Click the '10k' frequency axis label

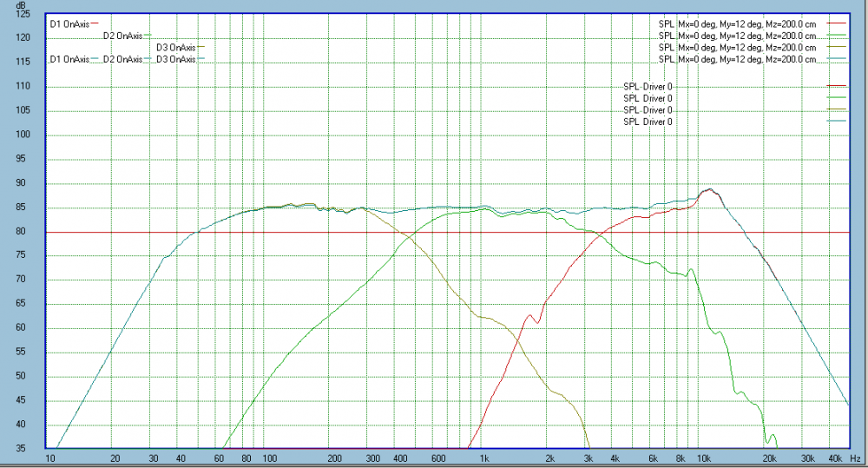coord(704,458)
